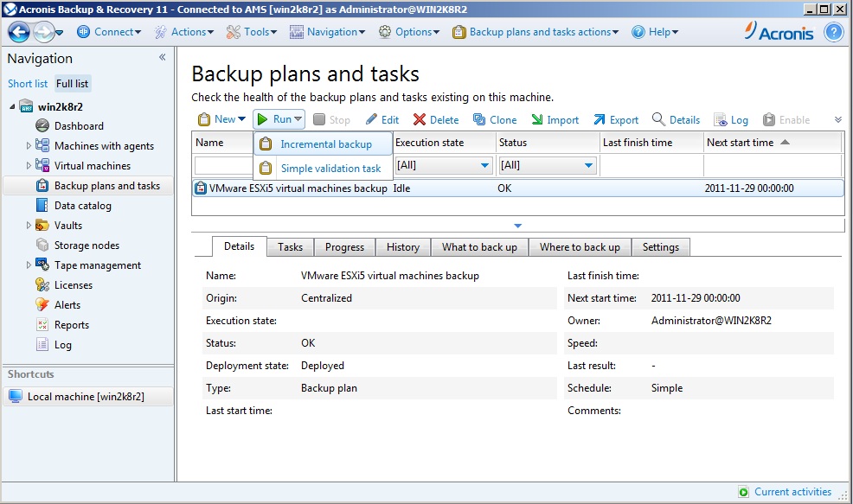The width and height of the screenshot is (853, 504).
Task: Collapse the win2k8r2 tree node
Action: (12, 106)
